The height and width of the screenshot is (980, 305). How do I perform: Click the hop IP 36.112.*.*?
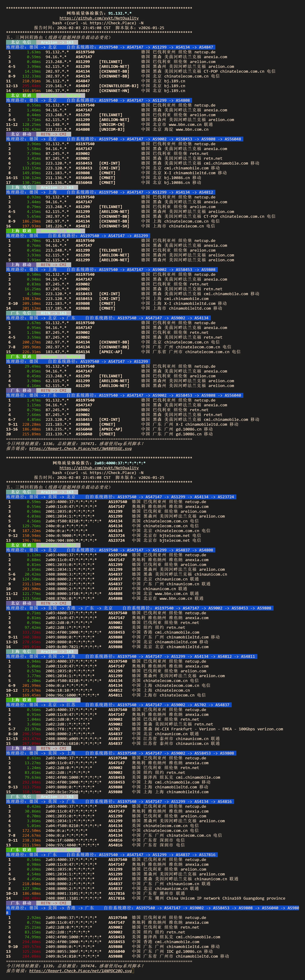(57, 81)
